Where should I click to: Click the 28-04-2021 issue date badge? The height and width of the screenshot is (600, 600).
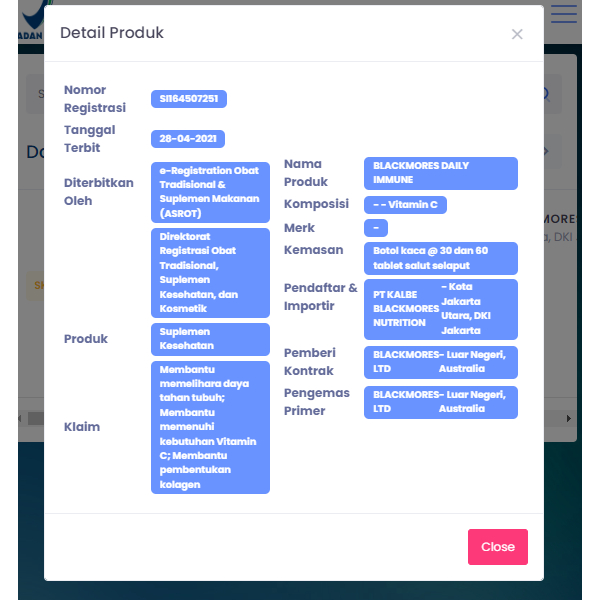pos(188,139)
